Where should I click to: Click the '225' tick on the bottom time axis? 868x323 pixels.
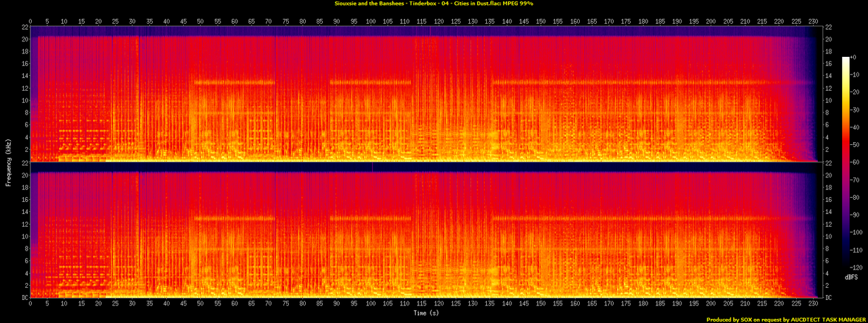click(x=796, y=305)
